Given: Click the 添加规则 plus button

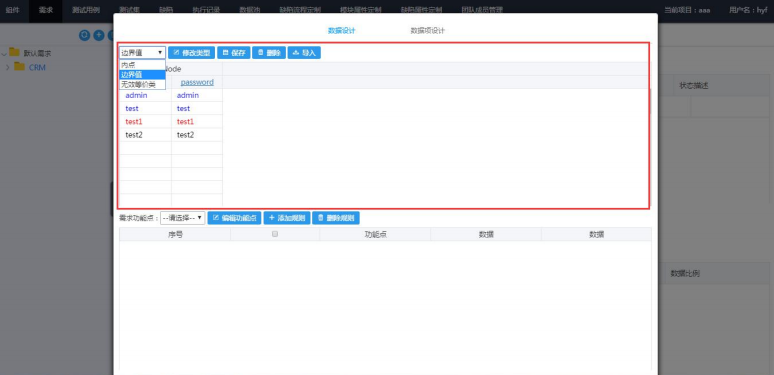Looking at the screenshot, I should point(287,218).
